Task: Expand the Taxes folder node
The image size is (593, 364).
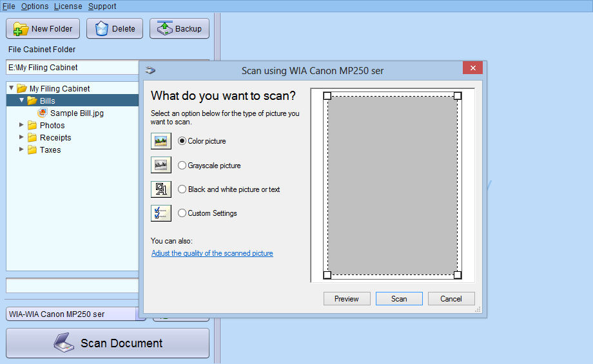Action: [21, 149]
